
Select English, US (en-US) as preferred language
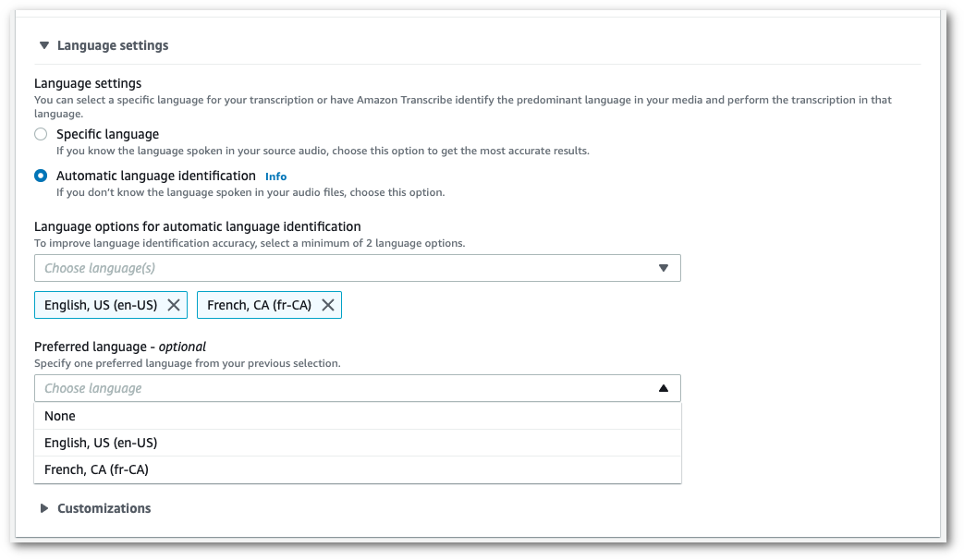tap(102, 443)
